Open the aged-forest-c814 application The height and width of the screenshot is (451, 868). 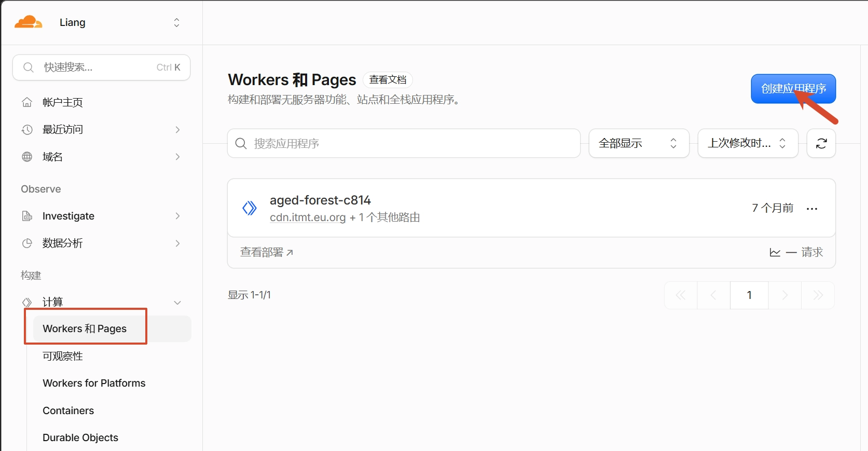tap(320, 200)
